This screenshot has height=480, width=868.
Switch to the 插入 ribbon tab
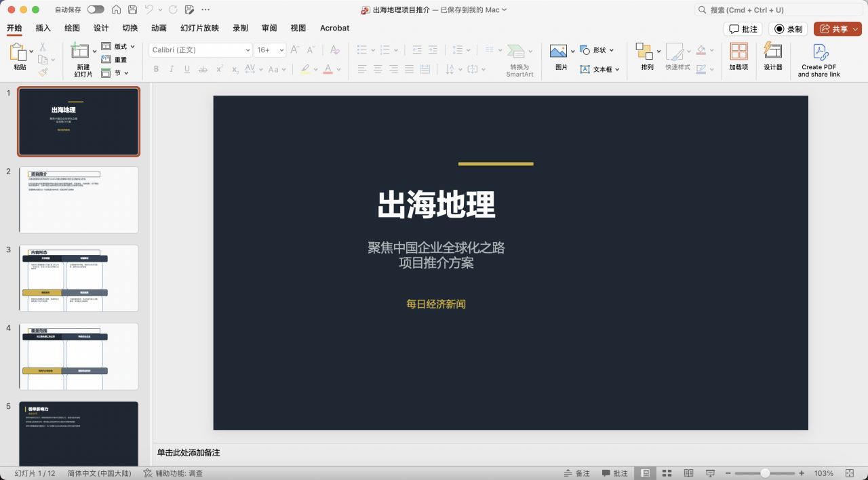[43, 28]
